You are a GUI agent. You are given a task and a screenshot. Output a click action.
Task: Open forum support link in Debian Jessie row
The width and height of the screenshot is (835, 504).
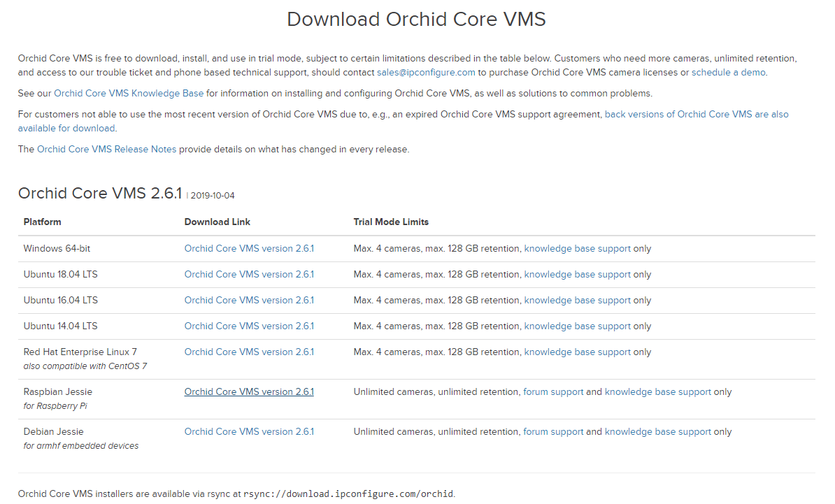click(x=553, y=431)
